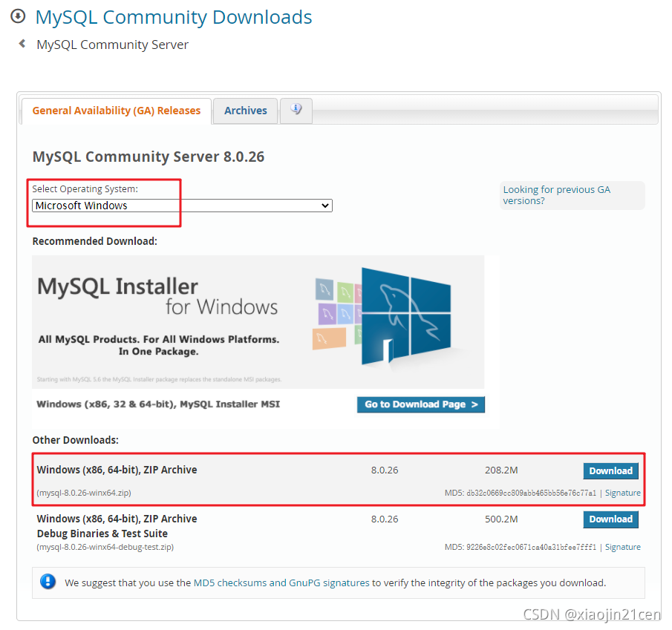The image size is (672, 630).
Task: Click Windows (x86, 32 & 64-bit), MySQL Installer MSI text
Action: (158, 404)
